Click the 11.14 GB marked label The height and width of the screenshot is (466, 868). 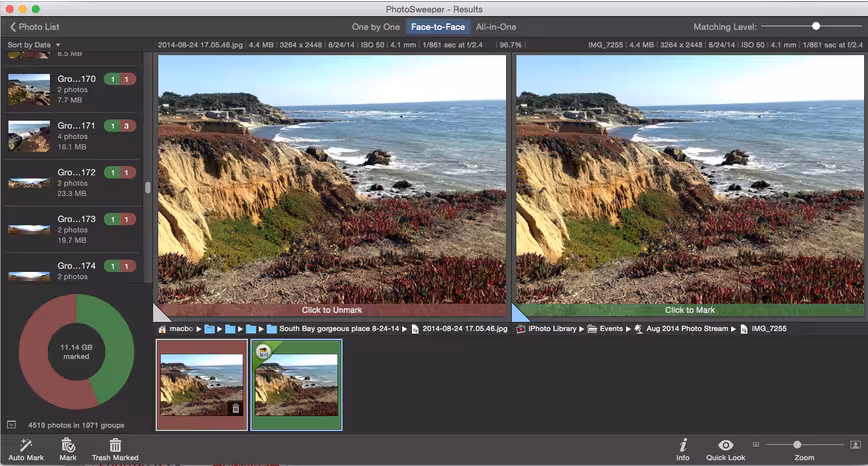click(76, 352)
